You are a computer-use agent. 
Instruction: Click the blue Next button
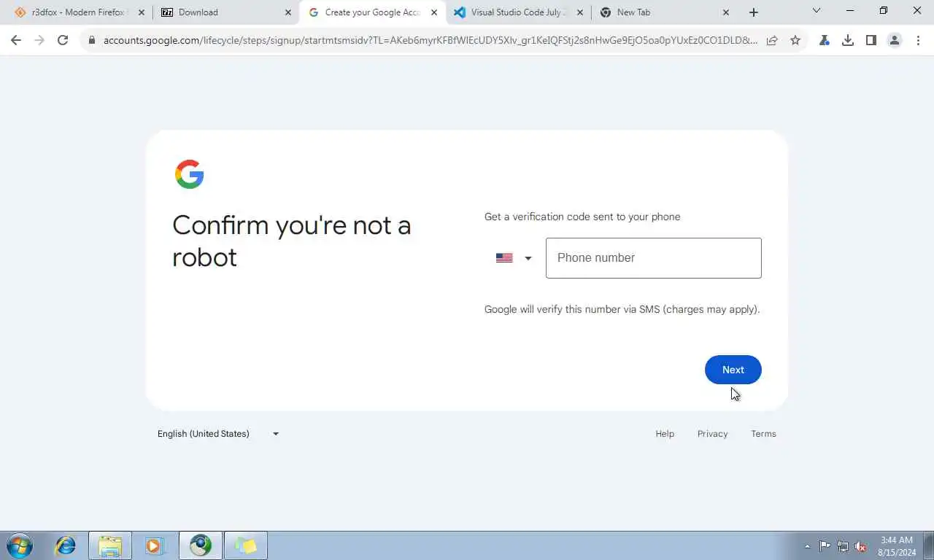[x=733, y=370]
